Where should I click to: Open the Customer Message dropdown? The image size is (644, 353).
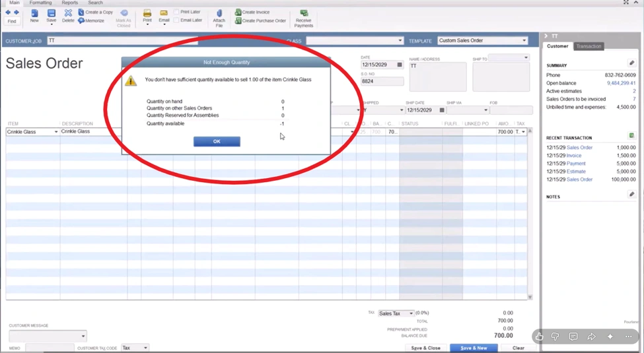click(83, 336)
